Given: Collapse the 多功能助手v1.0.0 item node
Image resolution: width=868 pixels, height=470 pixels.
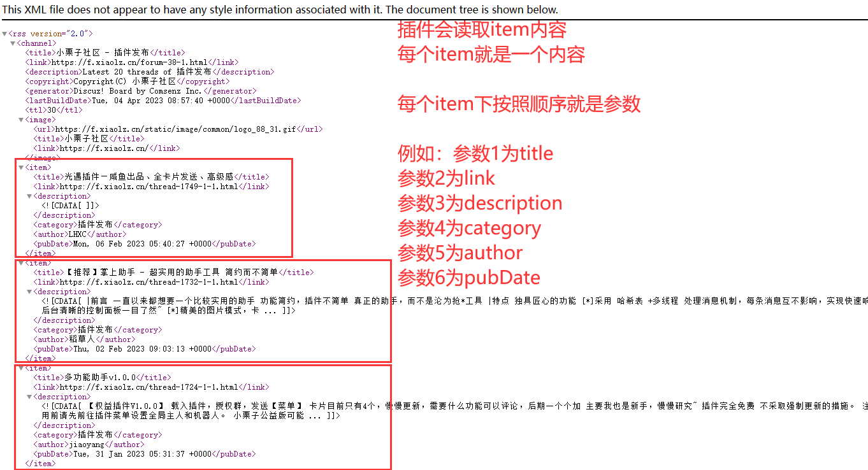Looking at the screenshot, I should coord(21,368).
